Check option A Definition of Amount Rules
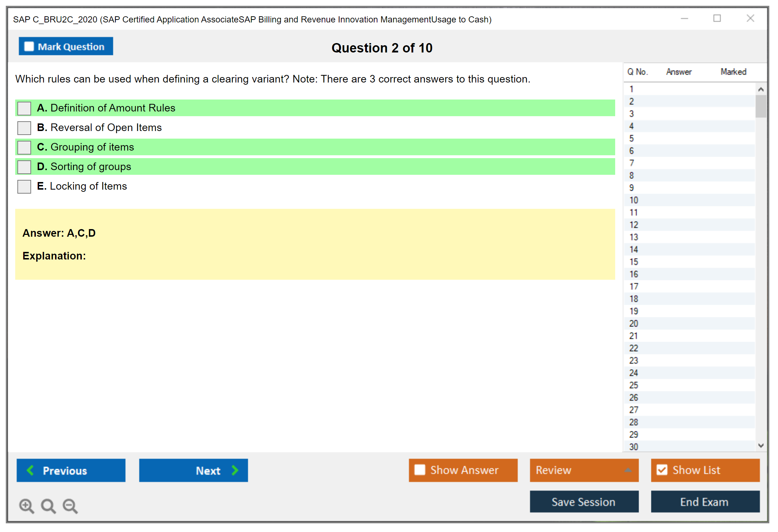This screenshot has width=778, height=532. [24, 108]
